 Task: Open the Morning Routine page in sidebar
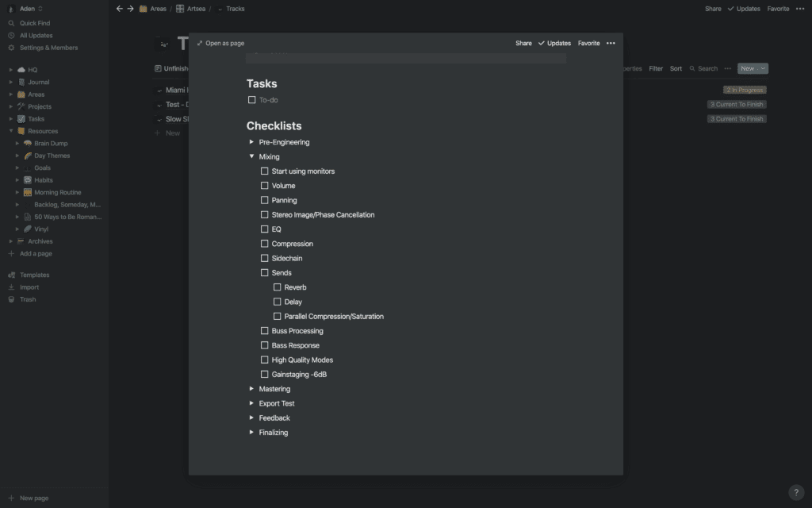point(57,192)
